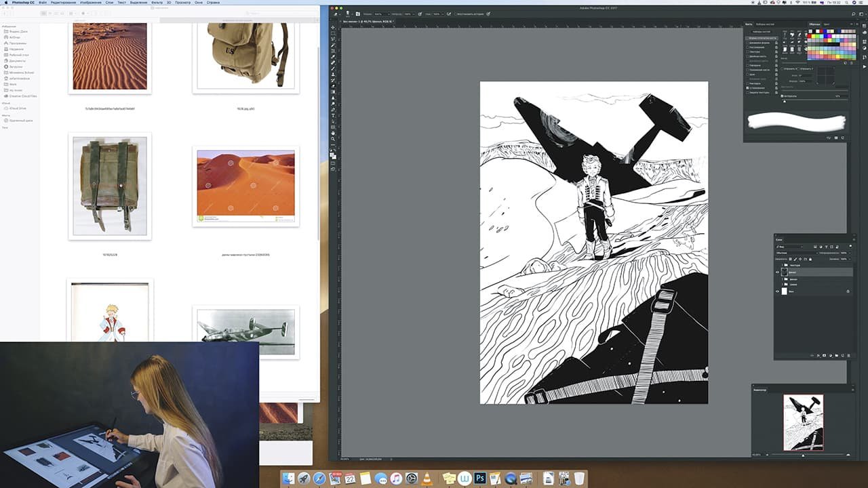Open the Файл menu
This screenshot has width=868, height=488.
point(43,2)
